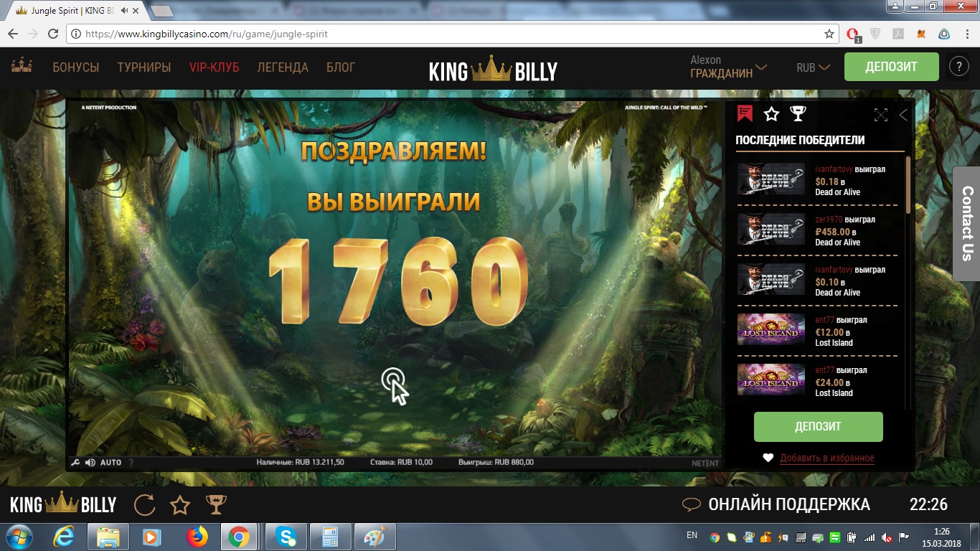Image resolution: width=980 pixels, height=551 pixels.
Task: Open Dead or Alive thumbnail with $0.10 win
Action: [771, 280]
